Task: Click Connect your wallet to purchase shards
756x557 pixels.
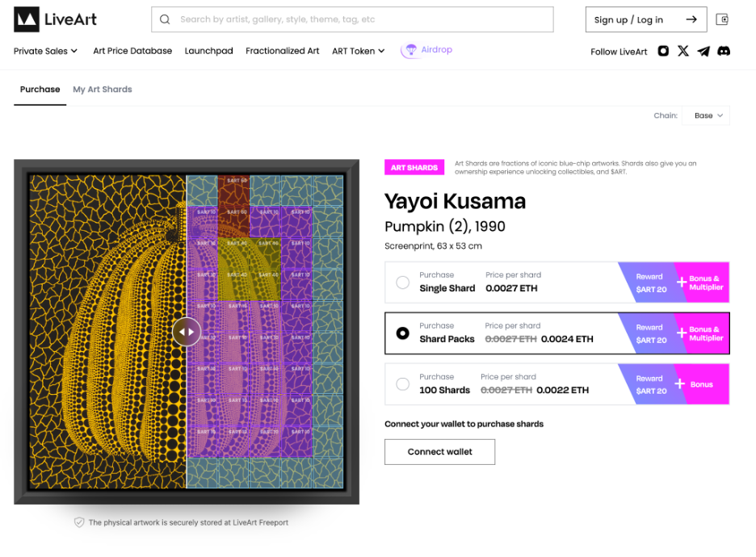Action: [464, 424]
